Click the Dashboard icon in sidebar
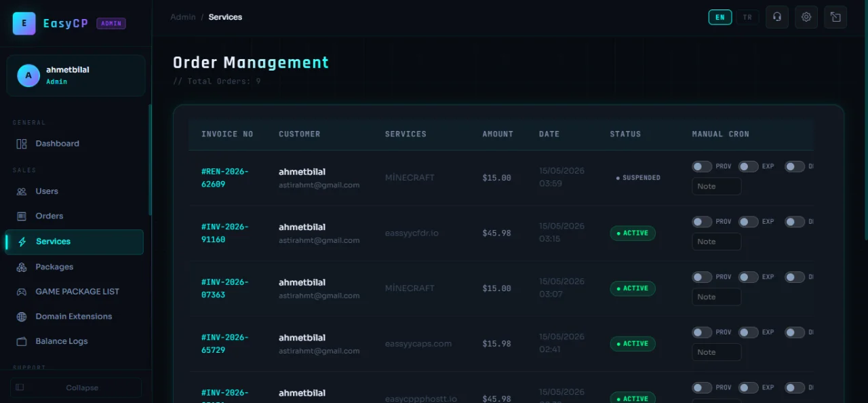Viewport: 868px width, 403px height. pyautogui.click(x=22, y=144)
